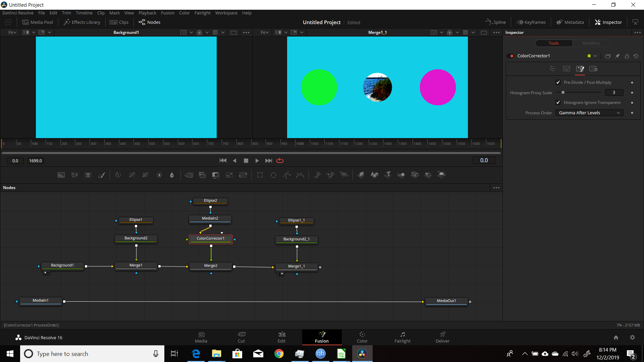Select the MediaOut1 node
The width and height of the screenshot is (644, 362).
tap(446, 301)
